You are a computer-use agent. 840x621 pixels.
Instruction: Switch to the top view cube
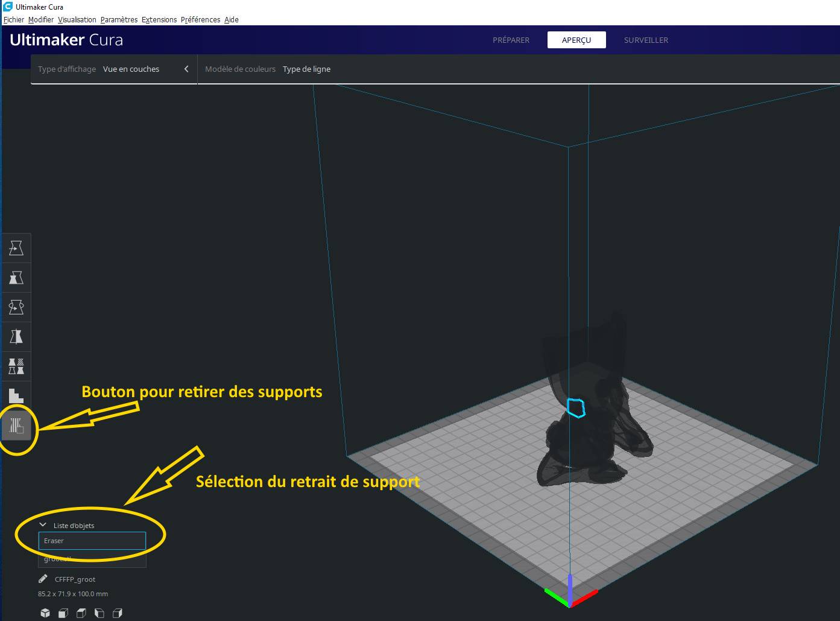[x=81, y=613]
